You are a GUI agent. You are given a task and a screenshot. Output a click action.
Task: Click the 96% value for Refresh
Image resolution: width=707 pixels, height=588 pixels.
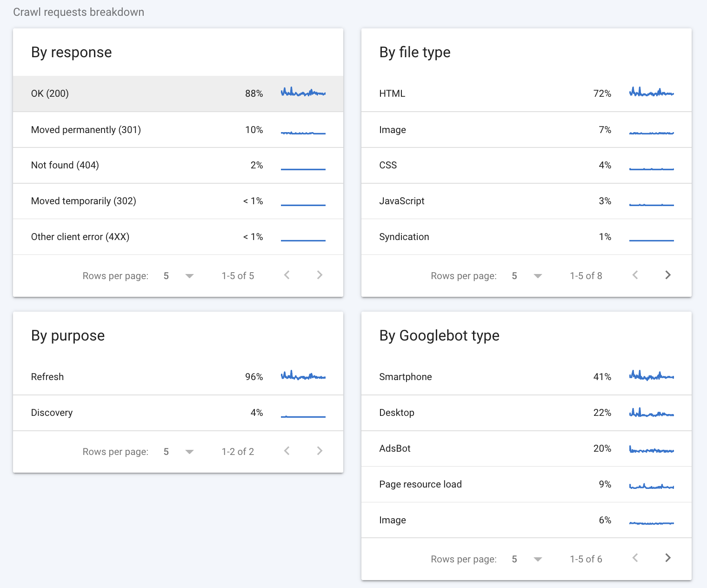[254, 377]
